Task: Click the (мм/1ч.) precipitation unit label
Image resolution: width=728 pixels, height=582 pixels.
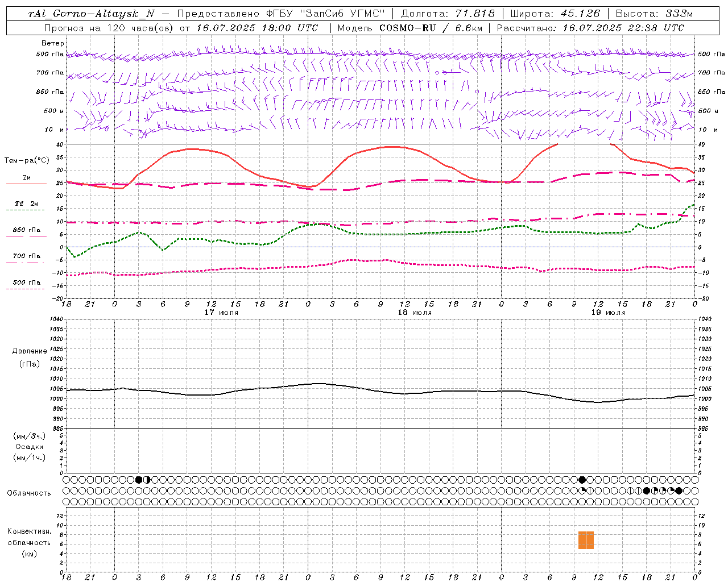Action: pyautogui.click(x=29, y=458)
